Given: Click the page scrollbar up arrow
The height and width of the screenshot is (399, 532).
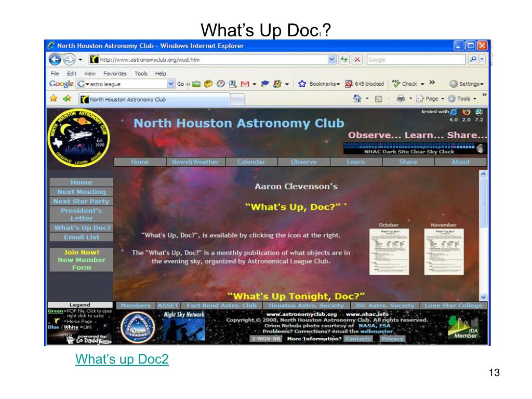Looking at the screenshot, I should (x=483, y=174).
